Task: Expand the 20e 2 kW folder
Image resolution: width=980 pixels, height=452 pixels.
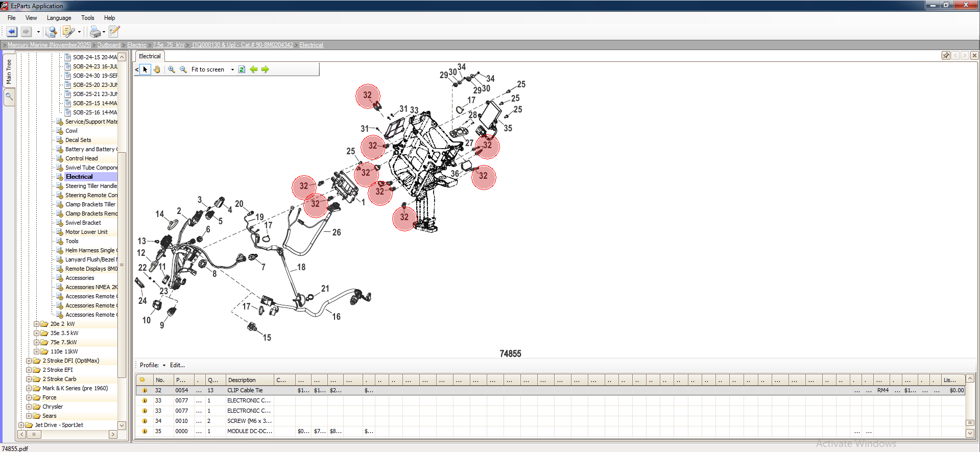Action: [x=37, y=324]
